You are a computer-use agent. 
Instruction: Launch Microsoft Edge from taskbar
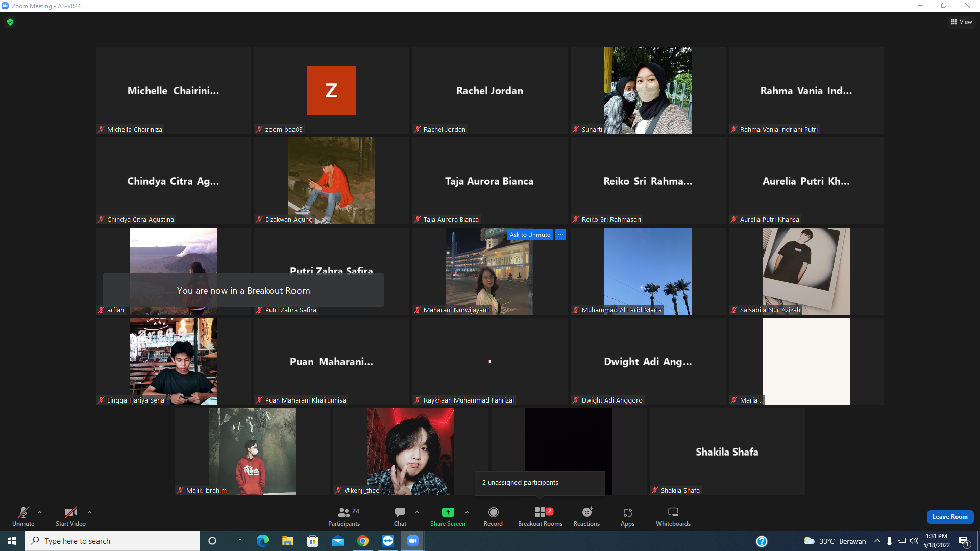pyautogui.click(x=262, y=541)
